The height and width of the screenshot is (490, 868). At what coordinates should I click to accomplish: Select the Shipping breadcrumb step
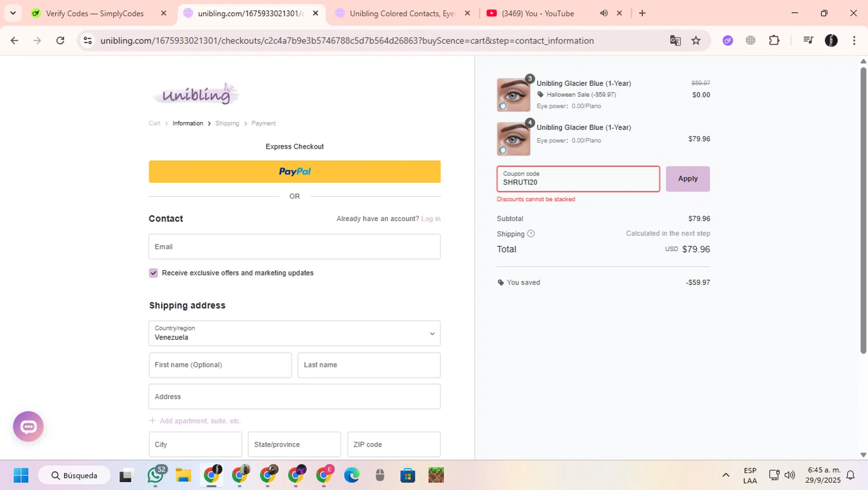pyautogui.click(x=227, y=123)
